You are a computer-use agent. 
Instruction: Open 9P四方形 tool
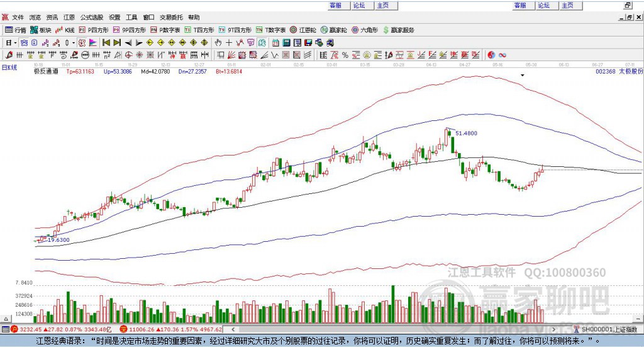[x=130, y=30]
